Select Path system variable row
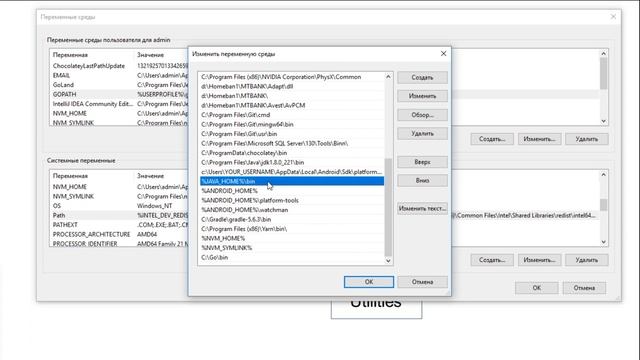Image resolution: width=640 pixels, height=360 pixels. tap(119, 215)
